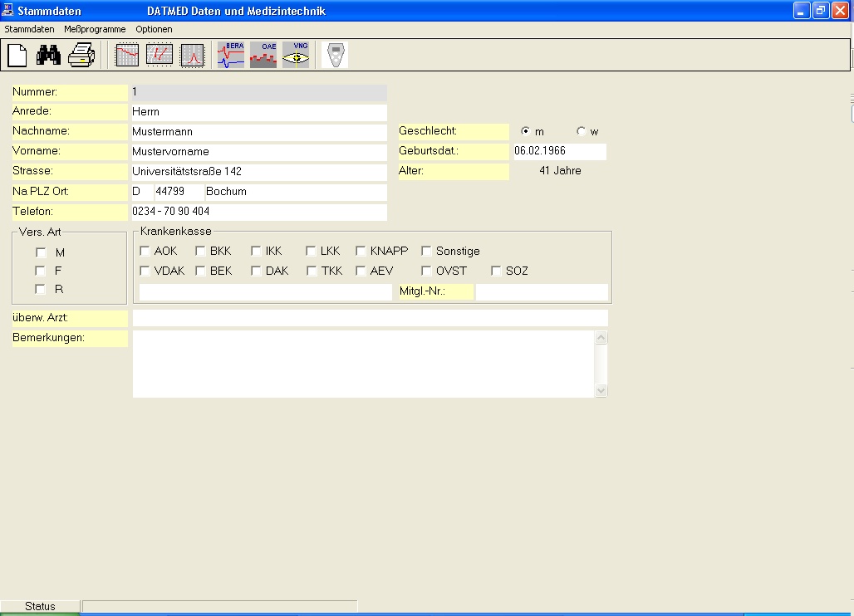Click the Telefon number field
854x616 pixels.
259,212
